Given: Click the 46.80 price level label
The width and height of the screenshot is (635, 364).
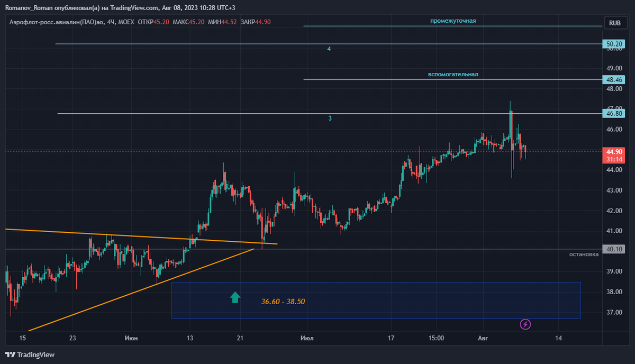Looking at the screenshot, I should coord(614,113).
